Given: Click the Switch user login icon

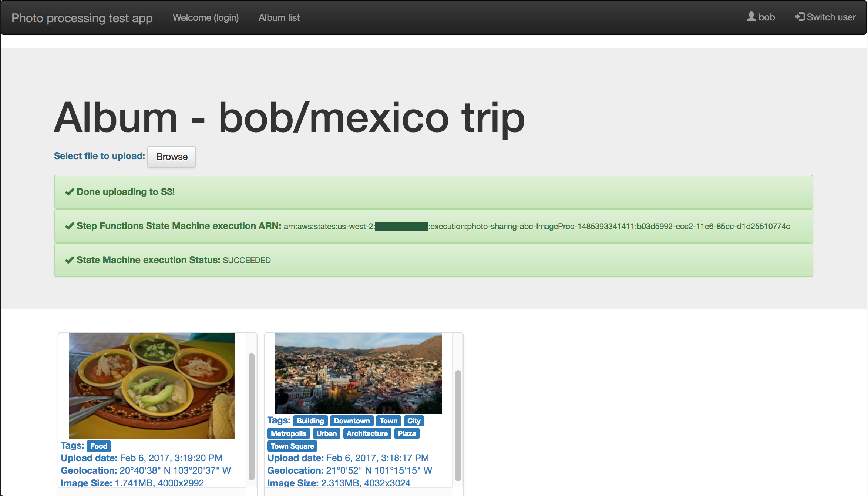Looking at the screenshot, I should [x=800, y=17].
